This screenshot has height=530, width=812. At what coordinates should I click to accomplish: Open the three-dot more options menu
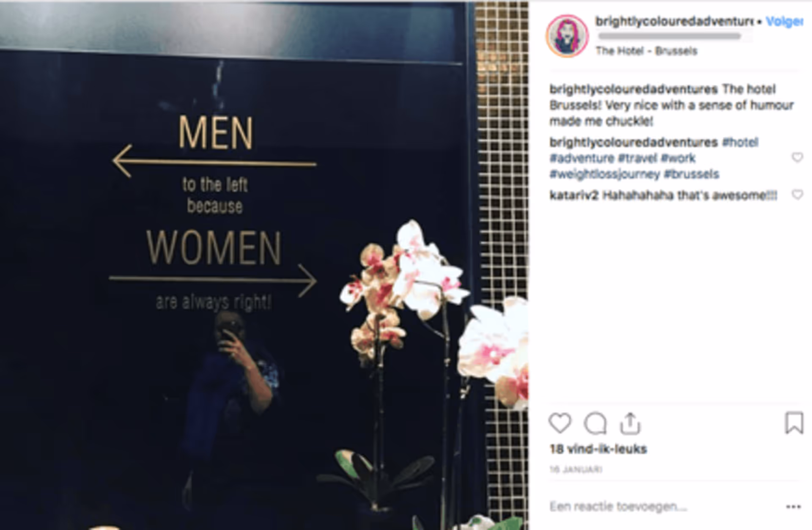(793, 507)
